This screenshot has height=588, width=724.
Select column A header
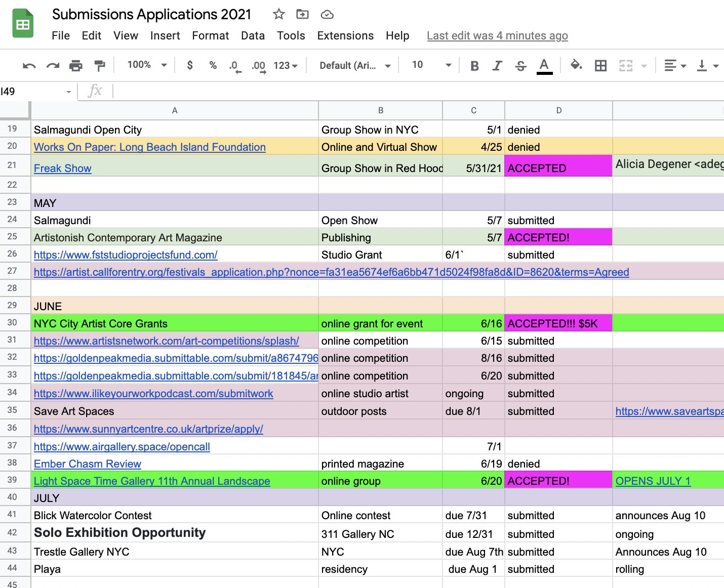175,110
